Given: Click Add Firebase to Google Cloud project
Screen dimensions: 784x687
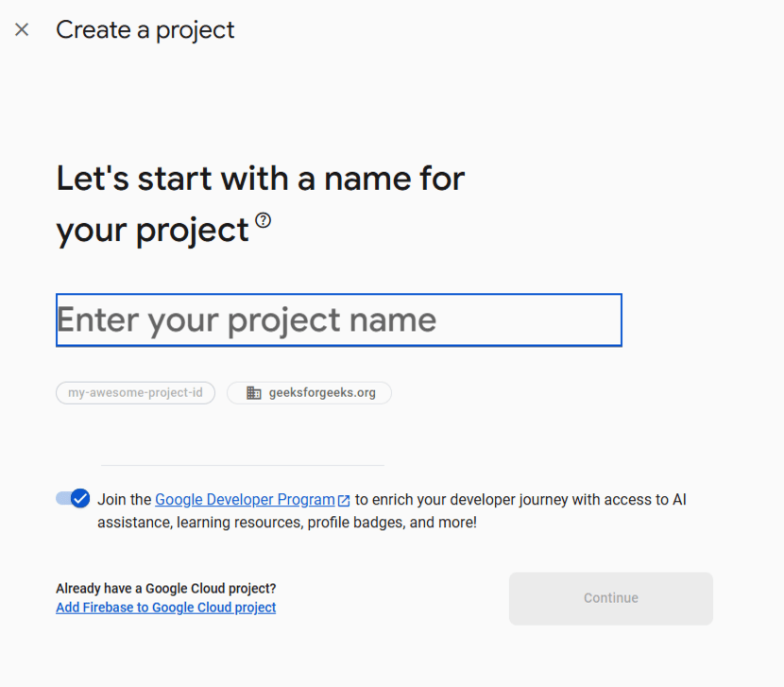Looking at the screenshot, I should tap(165, 608).
